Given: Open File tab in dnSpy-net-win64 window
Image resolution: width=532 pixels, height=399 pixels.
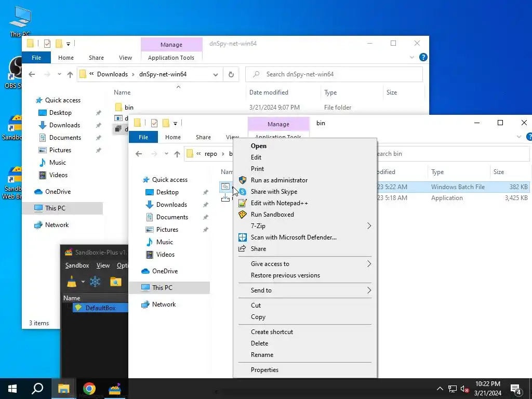Looking at the screenshot, I should point(36,58).
